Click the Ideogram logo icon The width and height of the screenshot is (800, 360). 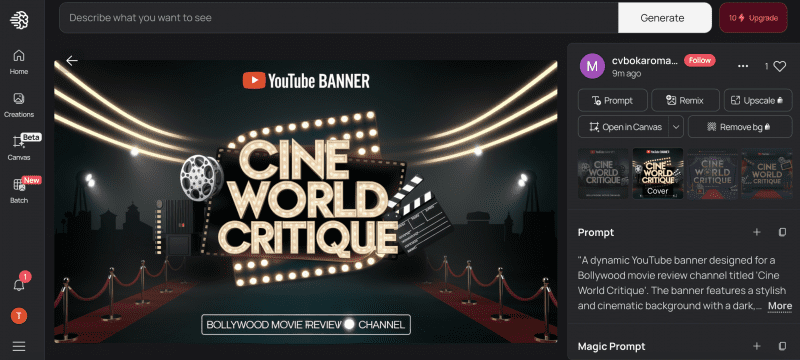tap(19, 19)
